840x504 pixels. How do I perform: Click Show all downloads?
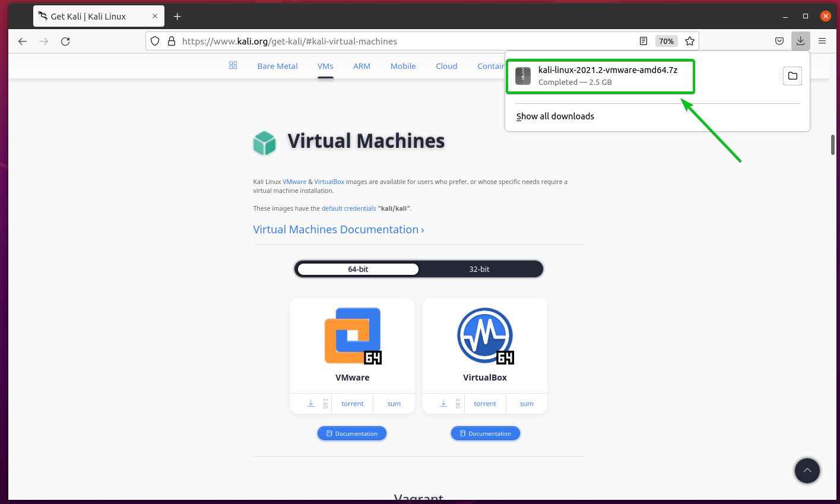[555, 116]
